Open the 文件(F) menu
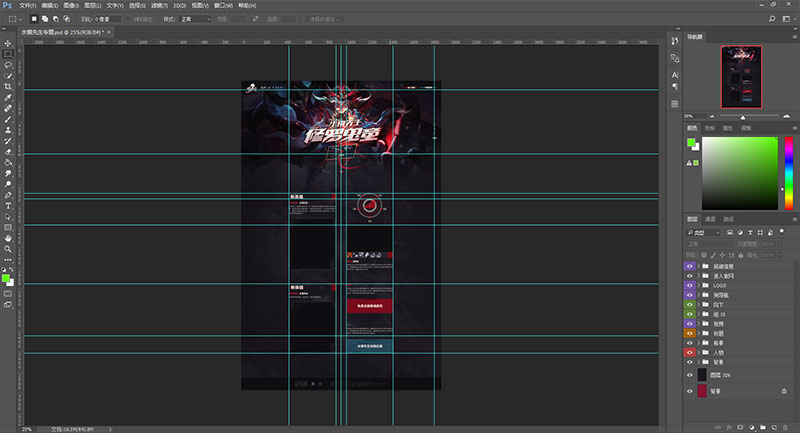The height and width of the screenshot is (433, 800). point(27,6)
